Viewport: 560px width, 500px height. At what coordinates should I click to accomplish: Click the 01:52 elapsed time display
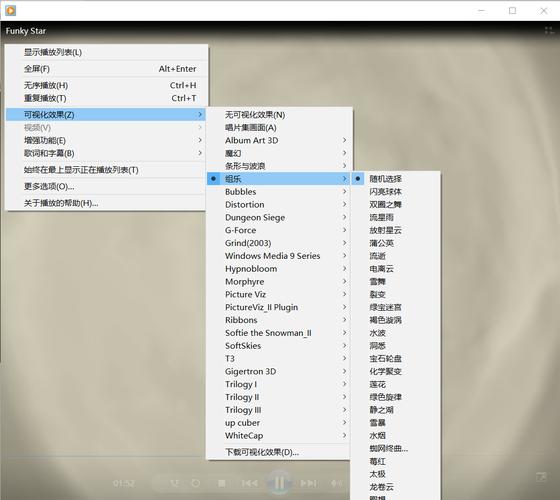pos(124,484)
